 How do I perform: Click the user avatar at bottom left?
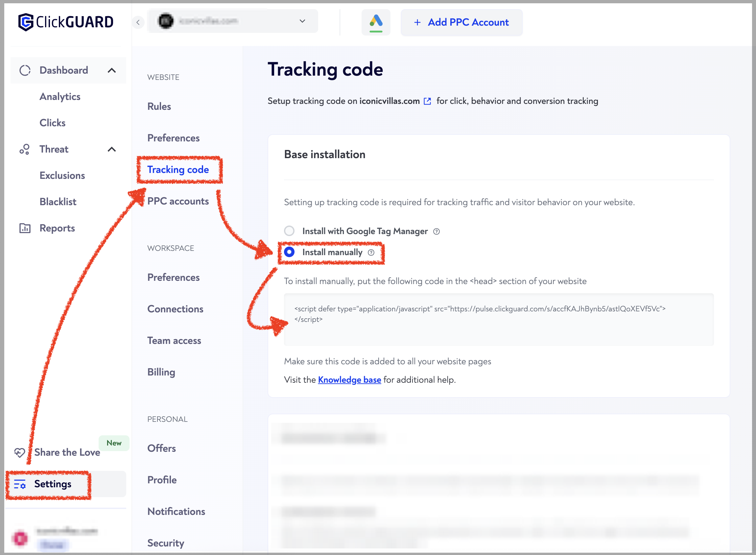point(20,538)
